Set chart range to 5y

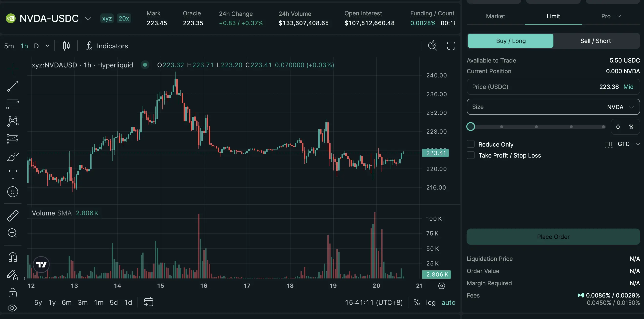38,302
